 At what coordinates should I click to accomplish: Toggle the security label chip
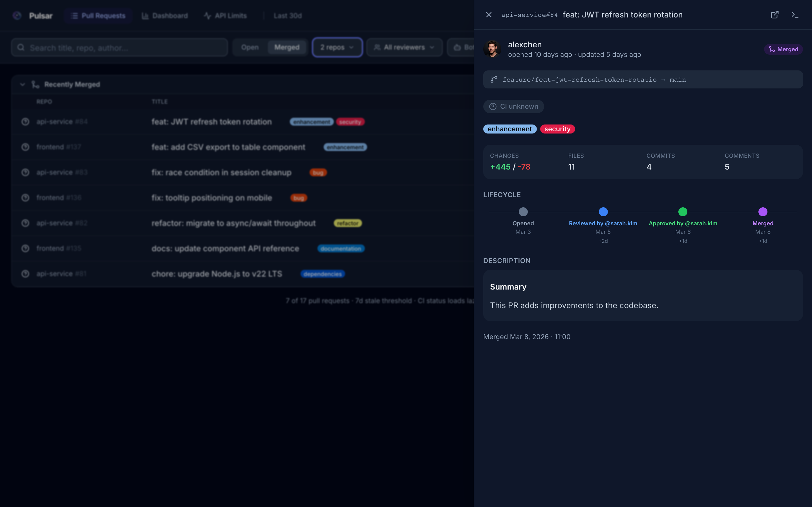557,129
